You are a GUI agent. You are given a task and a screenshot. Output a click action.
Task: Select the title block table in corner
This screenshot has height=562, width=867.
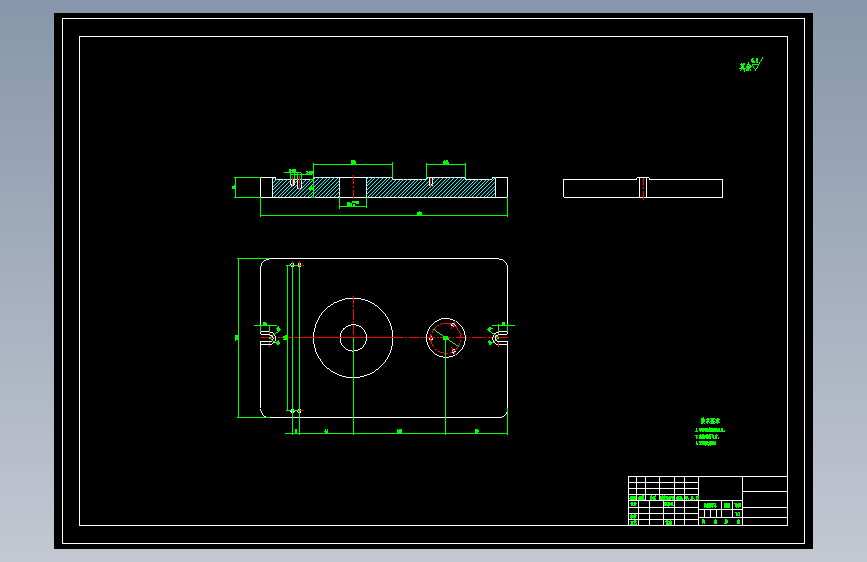708,501
